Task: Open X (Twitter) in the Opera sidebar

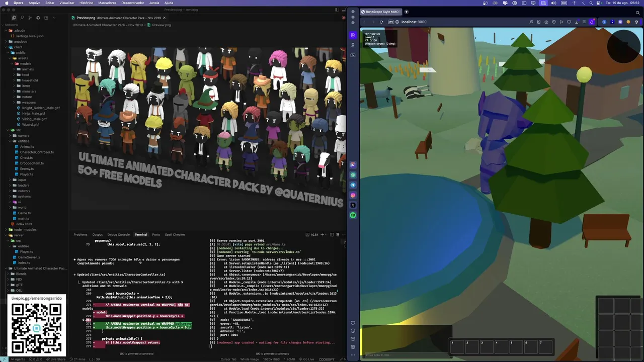Action: pyautogui.click(x=353, y=205)
